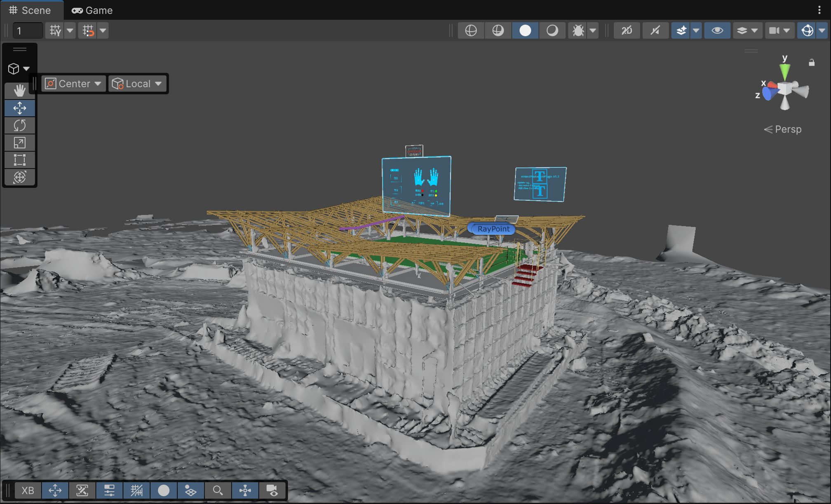Select the Rotate tool
Screen dimensions: 831x504
click(x=20, y=125)
